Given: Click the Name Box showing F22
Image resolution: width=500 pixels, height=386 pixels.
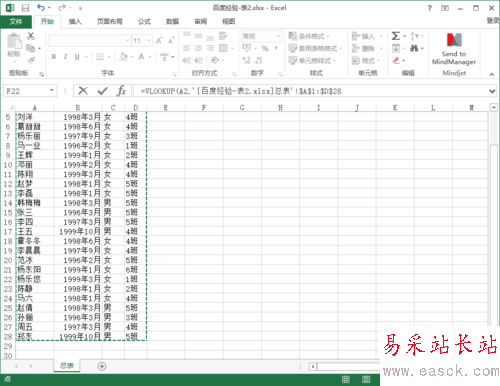Looking at the screenshot, I should (26, 91).
